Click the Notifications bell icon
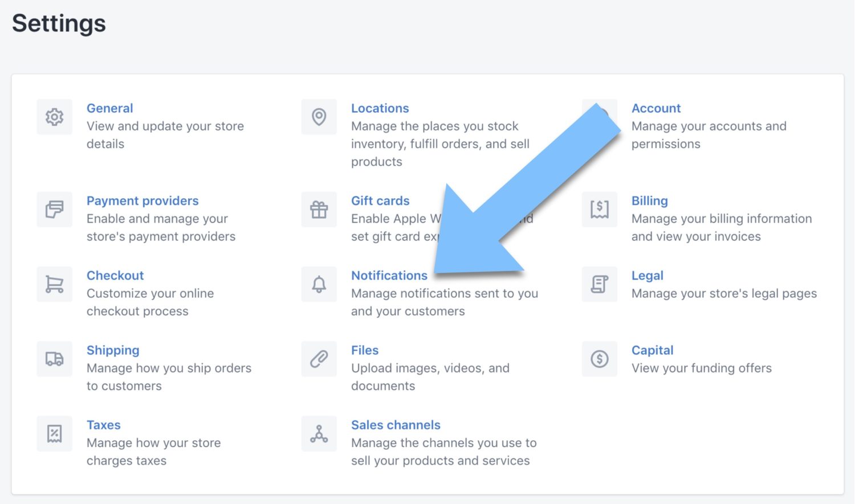This screenshot has height=504, width=855. (319, 284)
